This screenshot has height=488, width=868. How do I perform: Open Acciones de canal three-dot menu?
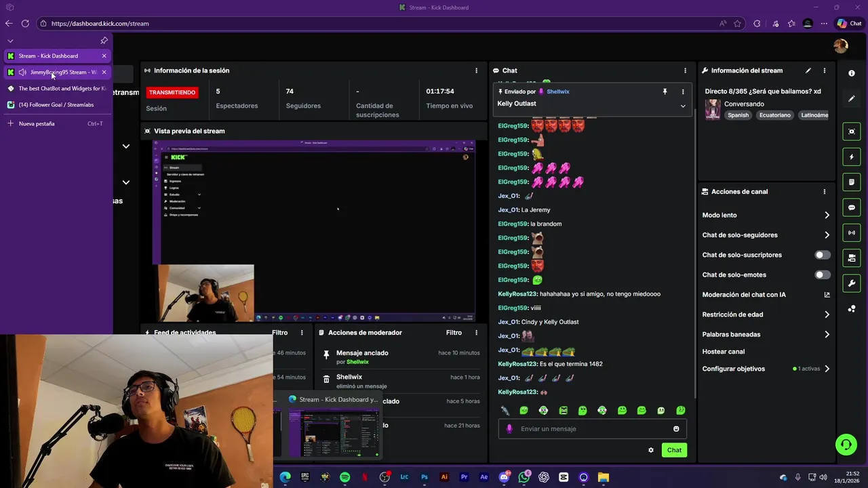click(825, 192)
